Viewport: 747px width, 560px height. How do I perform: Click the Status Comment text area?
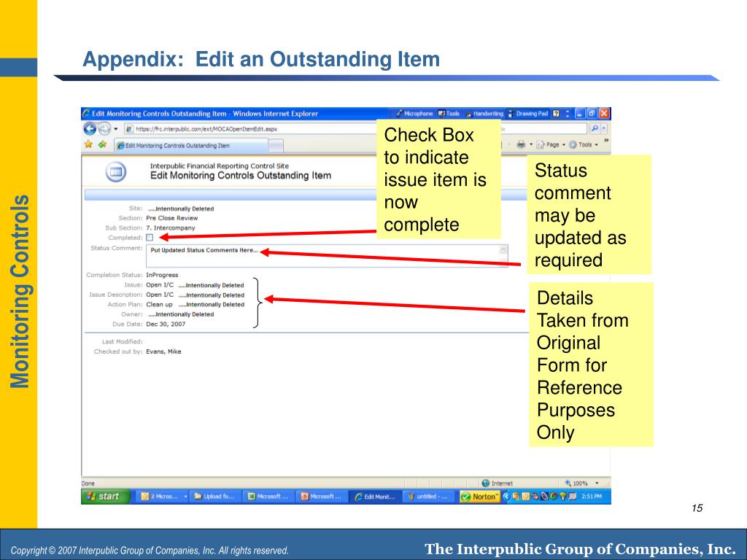pos(327,256)
